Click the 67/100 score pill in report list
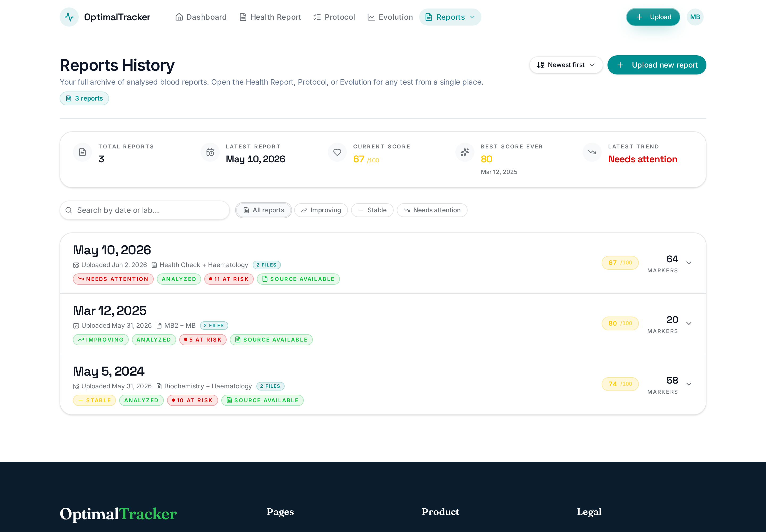Viewport: 766px width, 532px height. pyautogui.click(x=620, y=263)
